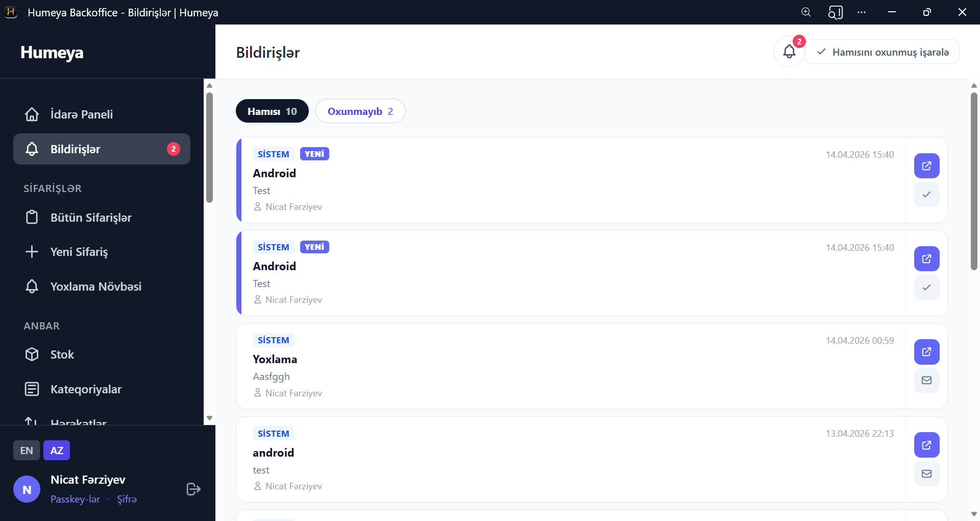This screenshot has height=521, width=980.
Task: Mark the first Android notification as read
Action: click(x=926, y=195)
